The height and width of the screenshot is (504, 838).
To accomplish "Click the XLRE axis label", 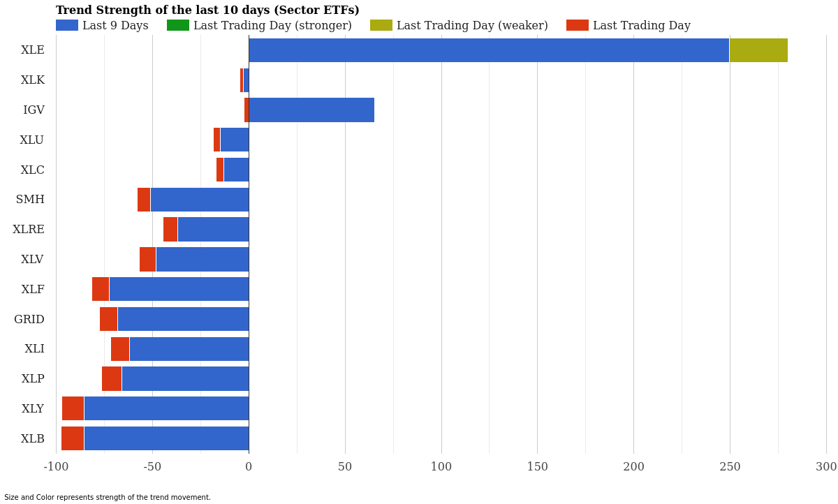I will (29, 230).
